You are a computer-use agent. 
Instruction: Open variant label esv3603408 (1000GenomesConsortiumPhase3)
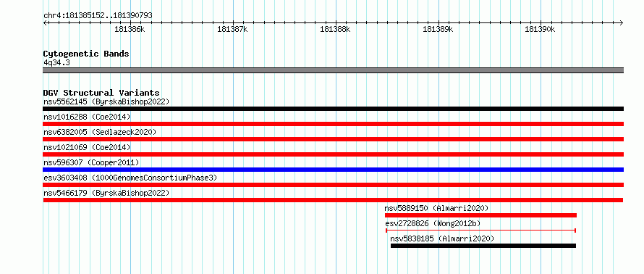click(x=130, y=178)
